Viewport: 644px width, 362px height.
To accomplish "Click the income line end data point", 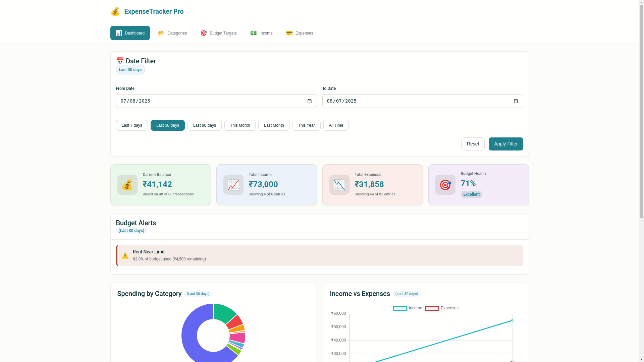I will point(512,321).
